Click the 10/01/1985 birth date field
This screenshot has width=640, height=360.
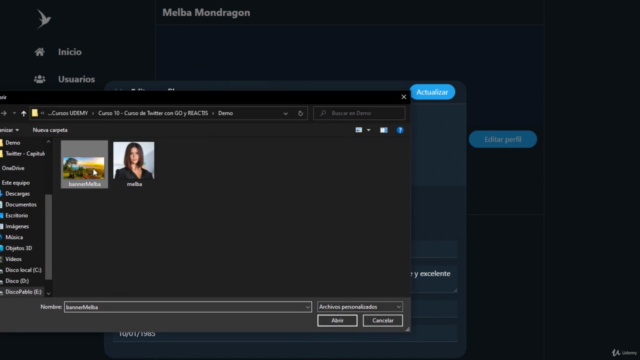coord(286,334)
